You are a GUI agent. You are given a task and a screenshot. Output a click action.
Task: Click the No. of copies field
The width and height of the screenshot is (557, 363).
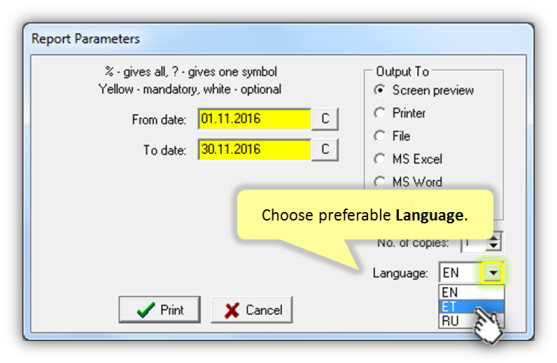point(474,242)
